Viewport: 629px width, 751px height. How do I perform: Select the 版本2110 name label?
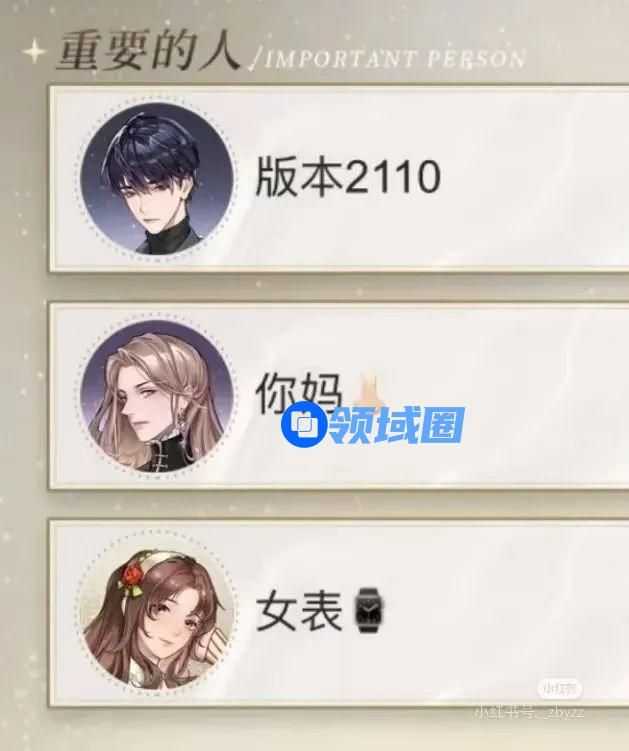coord(348,178)
